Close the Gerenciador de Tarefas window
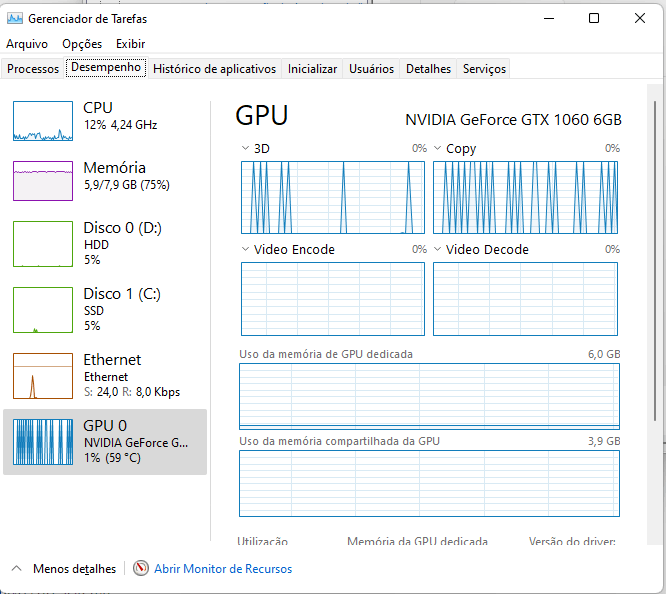Screen dimensions: 666x594 (640, 18)
